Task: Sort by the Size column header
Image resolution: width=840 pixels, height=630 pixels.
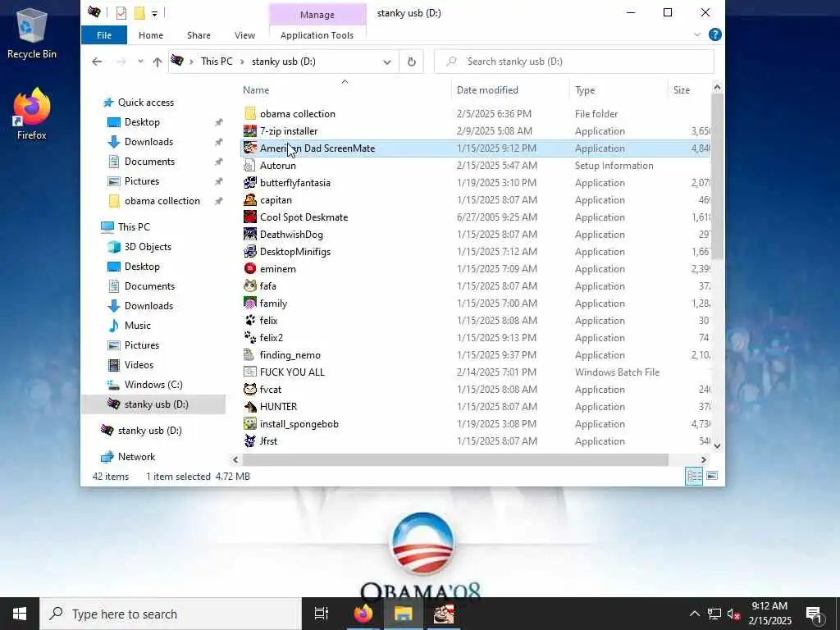Action: (x=682, y=90)
